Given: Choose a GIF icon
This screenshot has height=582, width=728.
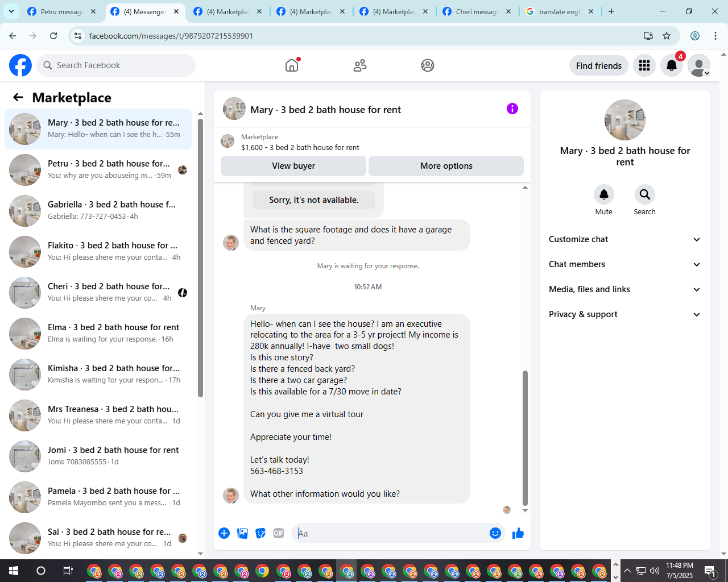Looking at the screenshot, I should tap(279, 533).
